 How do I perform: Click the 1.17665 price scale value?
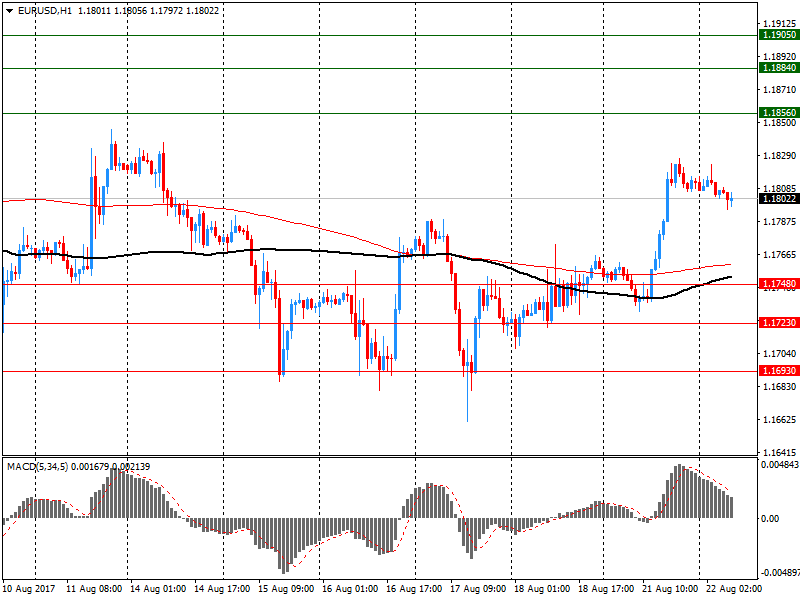point(780,255)
